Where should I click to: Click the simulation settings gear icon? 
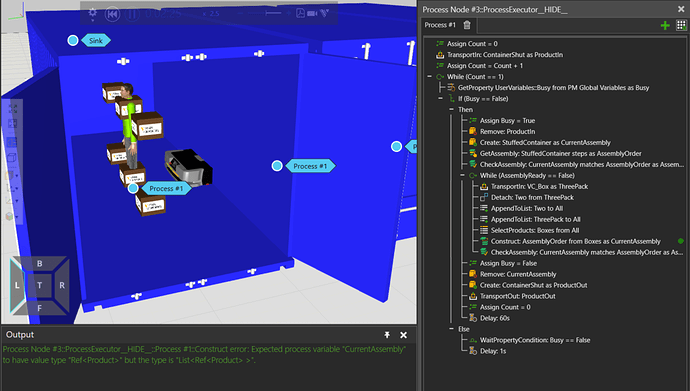tap(92, 13)
